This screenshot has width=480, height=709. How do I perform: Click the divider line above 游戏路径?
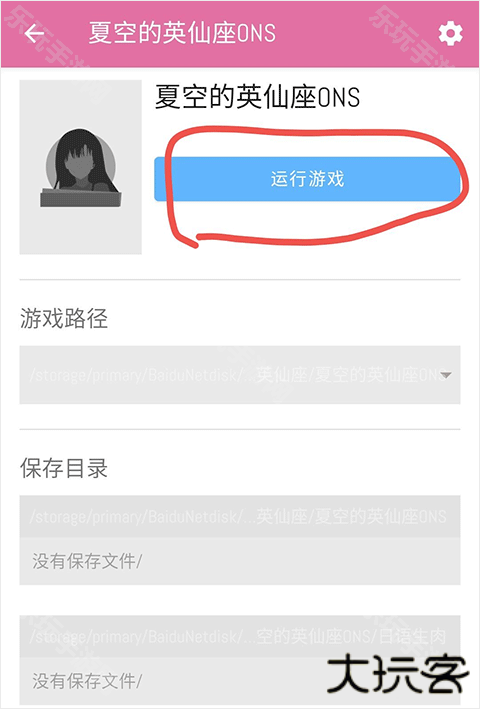(x=240, y=280)
